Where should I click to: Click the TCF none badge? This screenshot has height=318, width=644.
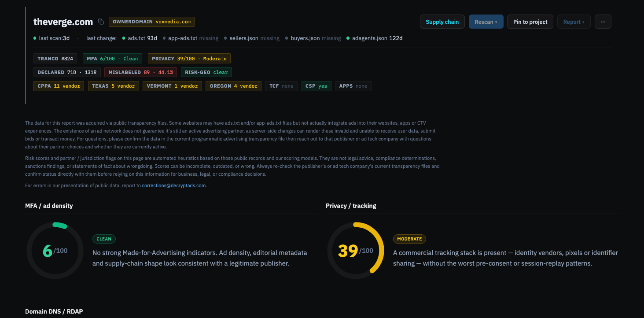point(282,86)
